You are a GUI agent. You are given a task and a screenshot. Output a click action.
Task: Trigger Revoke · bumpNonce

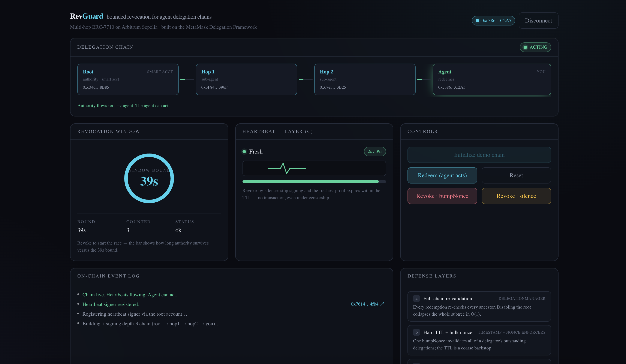(442, 196)
